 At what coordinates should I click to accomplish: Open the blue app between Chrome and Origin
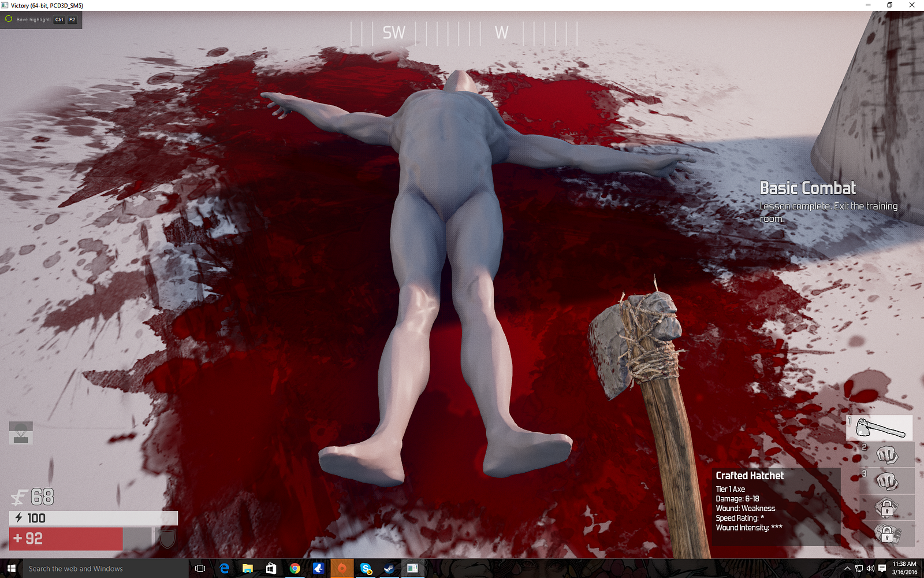(x=318, y=568)
